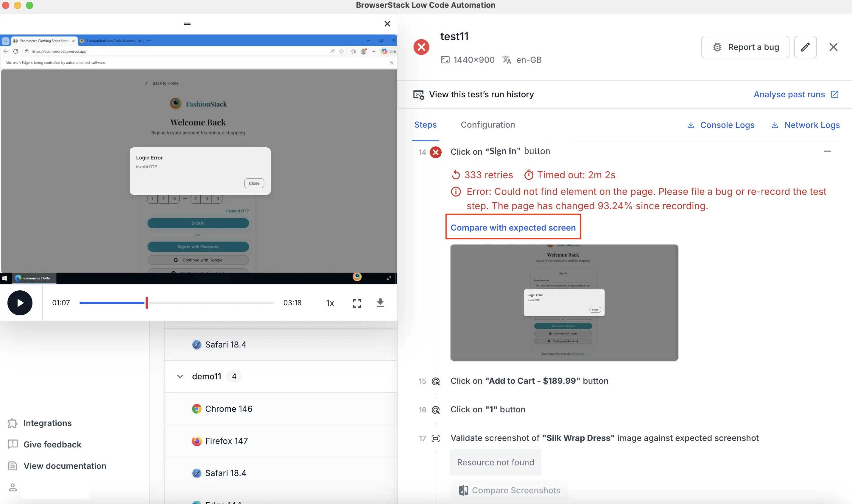Screen dimensions: 852x504
Task: Collapse the demo11 group
Action: (180, 376)
